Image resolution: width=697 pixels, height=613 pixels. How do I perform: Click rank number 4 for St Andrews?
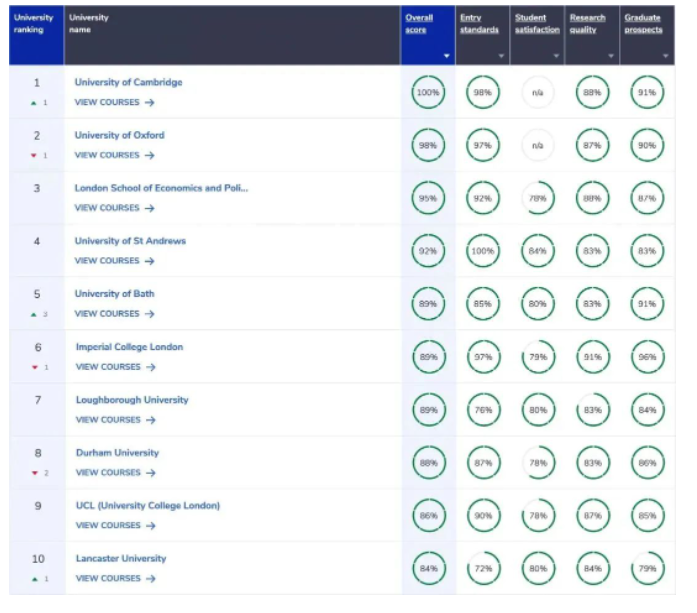tap(37, 241)
